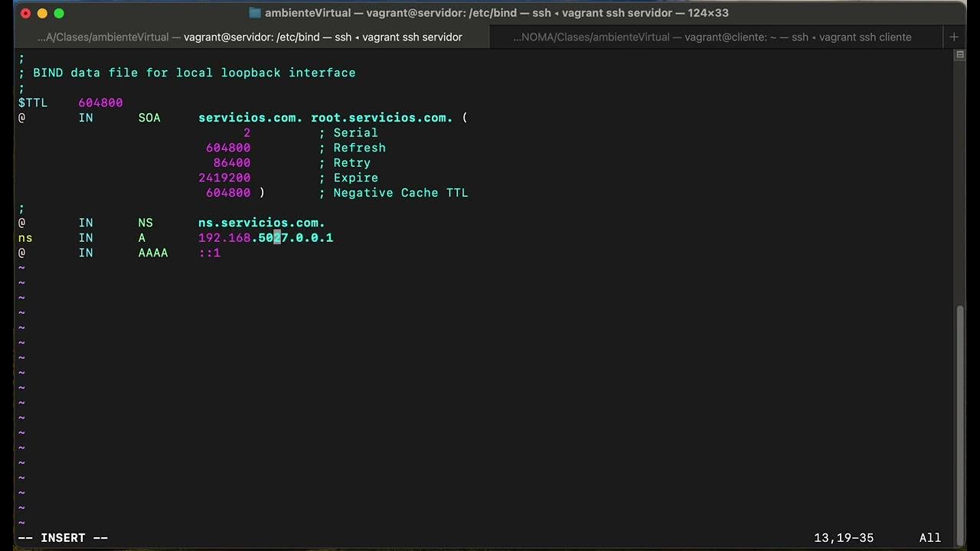Click the Negative Cache TTL comment
Screen dimensions: 980x551
(x=394, y=193)
